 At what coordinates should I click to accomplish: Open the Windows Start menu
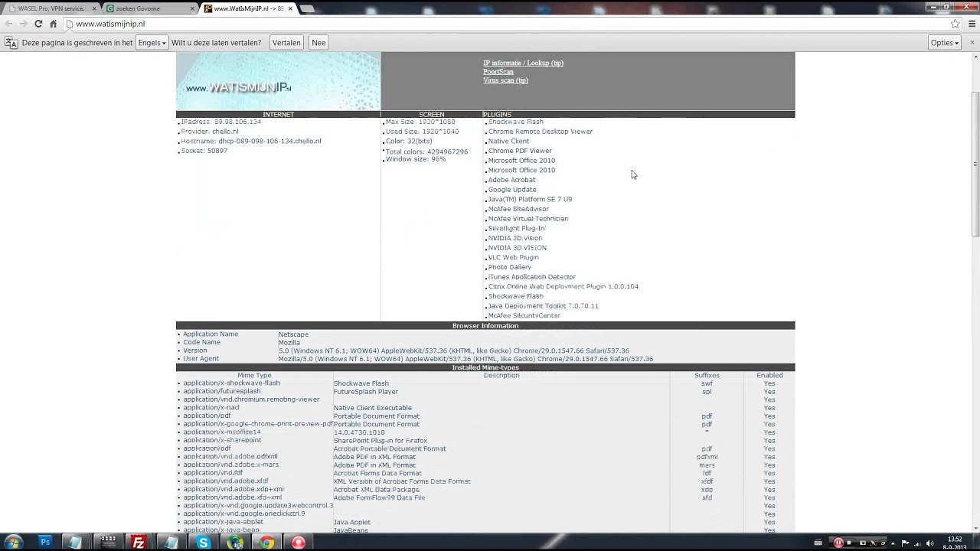(13, 543)
